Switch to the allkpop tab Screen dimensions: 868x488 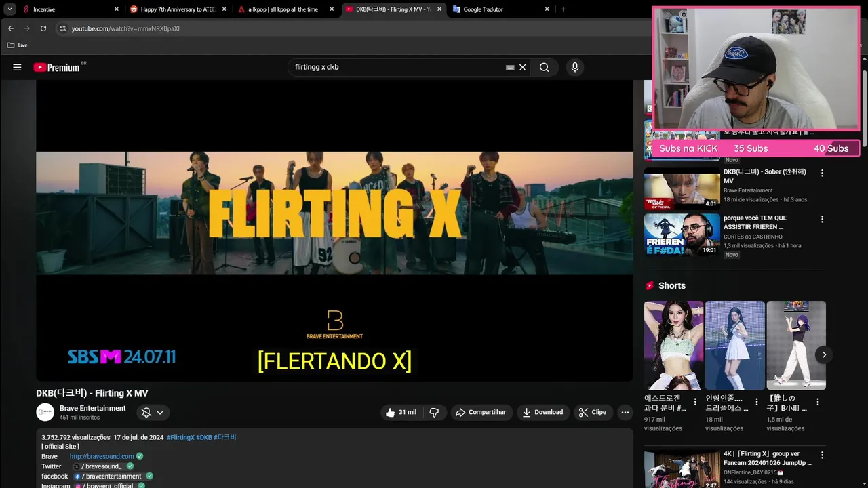(x=286, y=9)
